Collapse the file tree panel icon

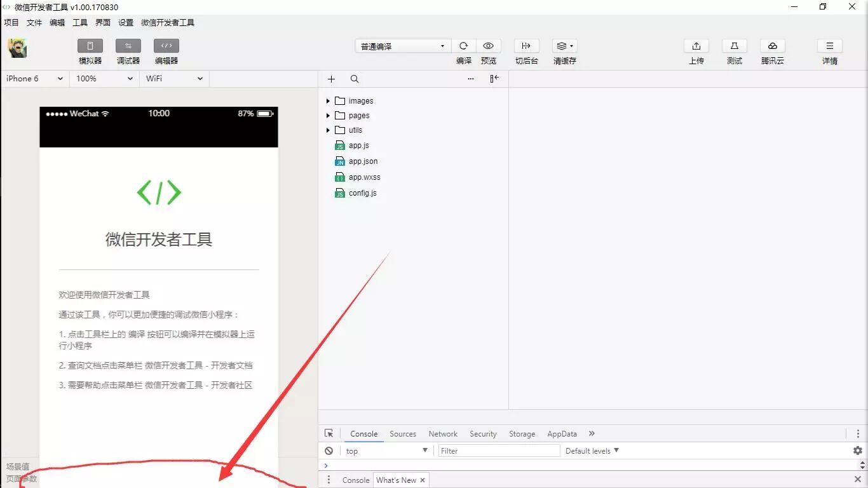494,79
